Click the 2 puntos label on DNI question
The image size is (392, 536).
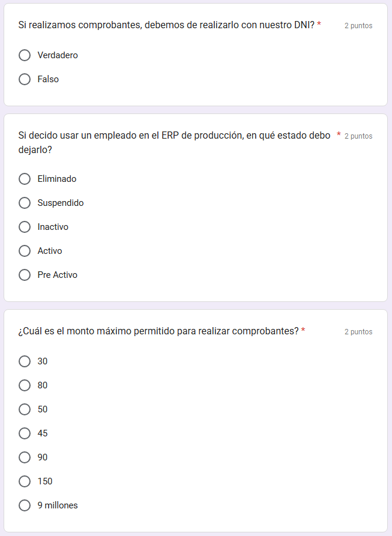click(358, 26)
